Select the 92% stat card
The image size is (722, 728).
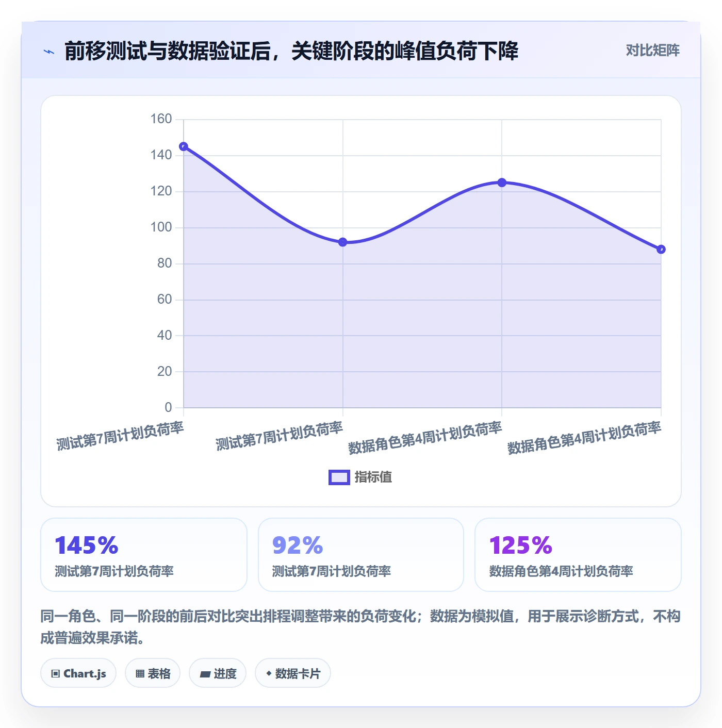point(361,555)
